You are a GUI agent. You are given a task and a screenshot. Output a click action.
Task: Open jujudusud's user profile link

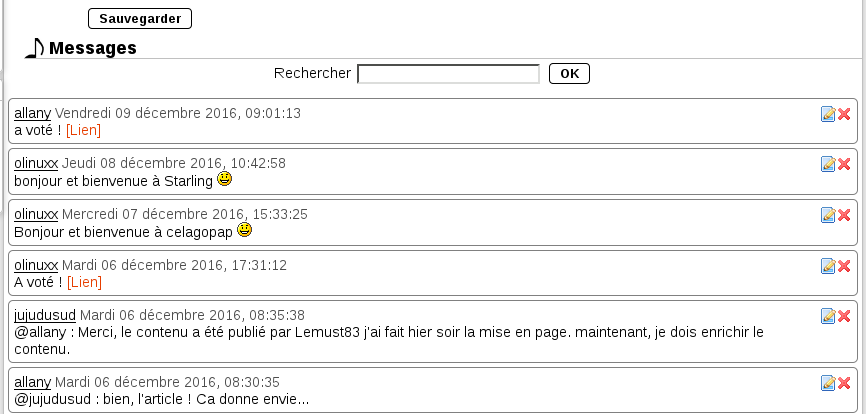click(44, 315)
